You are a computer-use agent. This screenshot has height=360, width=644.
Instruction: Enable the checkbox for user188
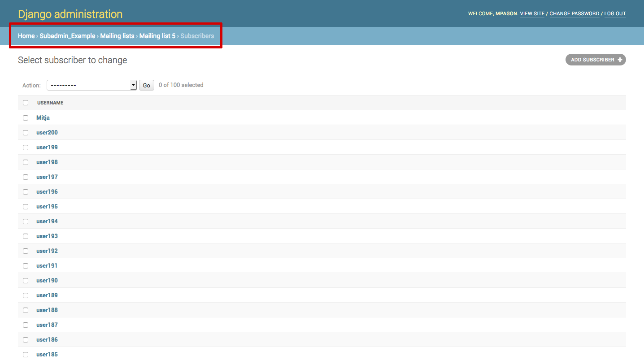pyautogui.click(x=26, y=310)
